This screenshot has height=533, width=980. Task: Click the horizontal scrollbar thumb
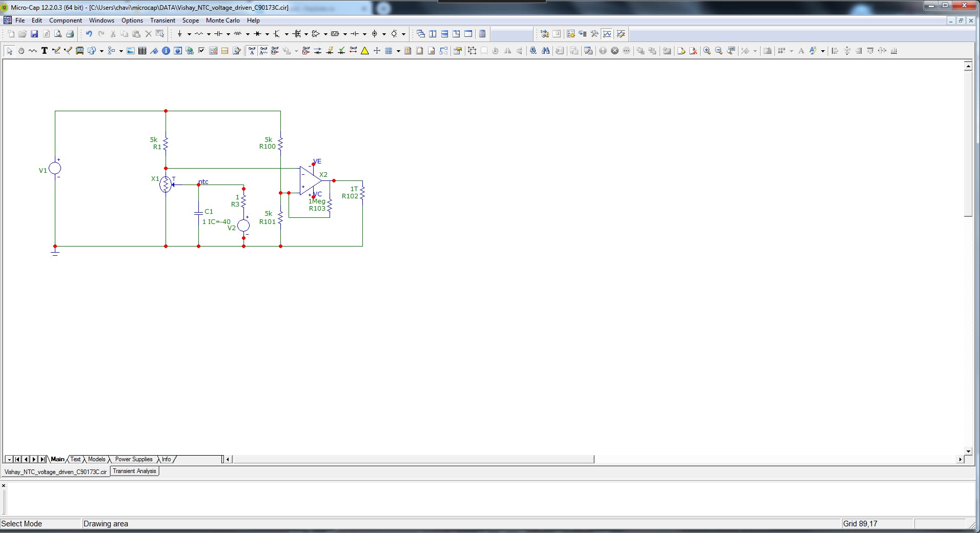tap(413, 459)
